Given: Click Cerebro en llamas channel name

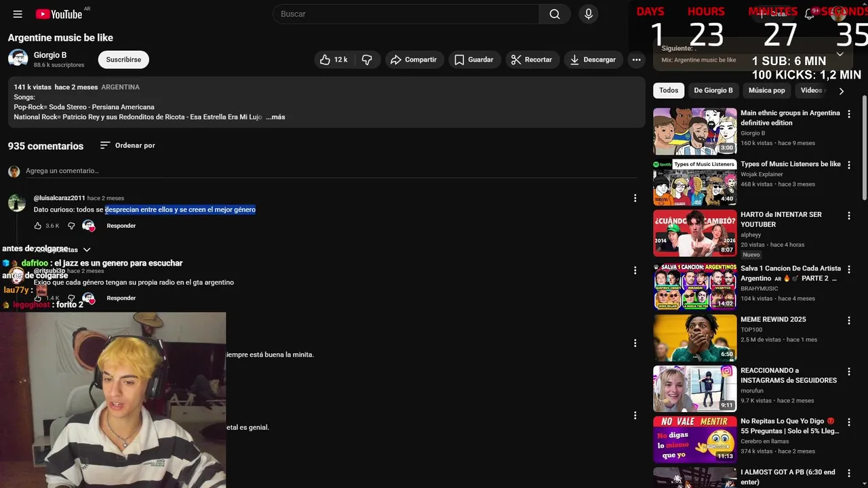Looking at the screenshot, I should click(x=764, y=442).
